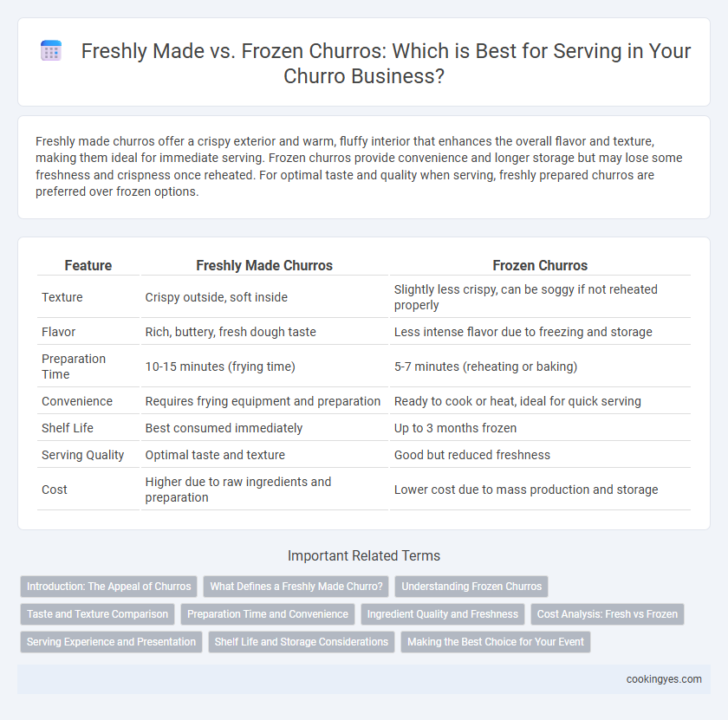The image size is (728, 720).
Task: Click the 'Up to 3 months frozen' cell
Action: (455, 428)
